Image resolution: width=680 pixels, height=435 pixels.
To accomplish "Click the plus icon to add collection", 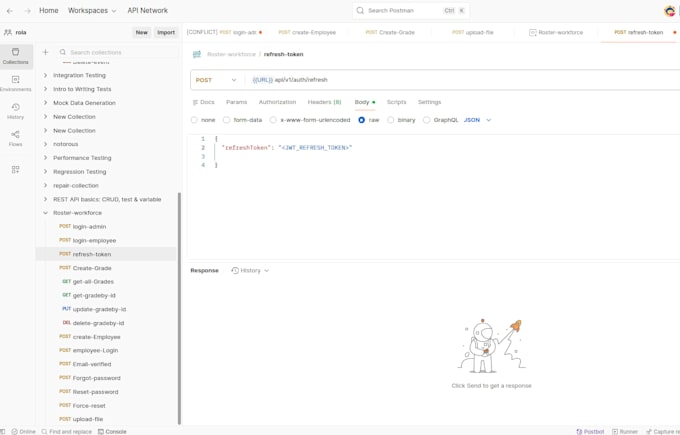I will point(46,52).
